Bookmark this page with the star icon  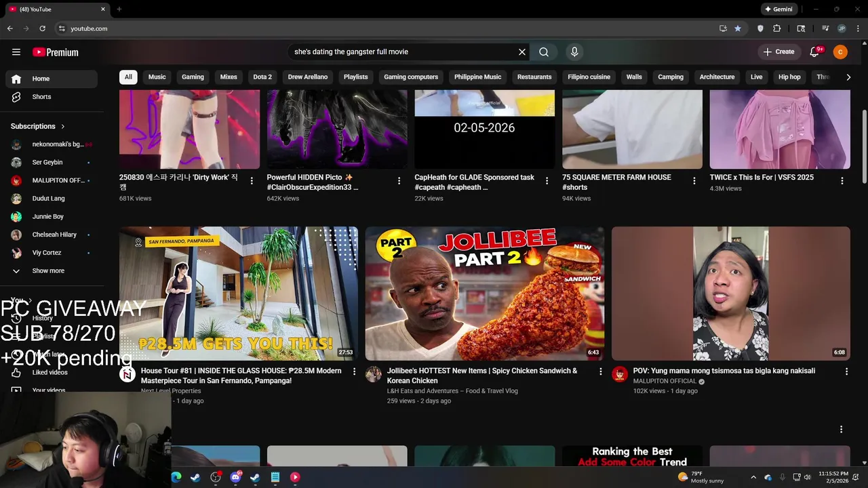(x=738, y=28)
